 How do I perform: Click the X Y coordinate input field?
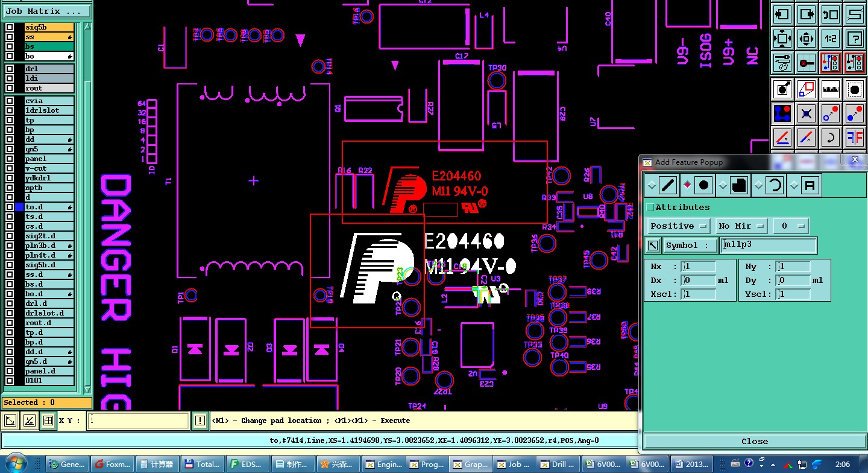pos(139,421)
